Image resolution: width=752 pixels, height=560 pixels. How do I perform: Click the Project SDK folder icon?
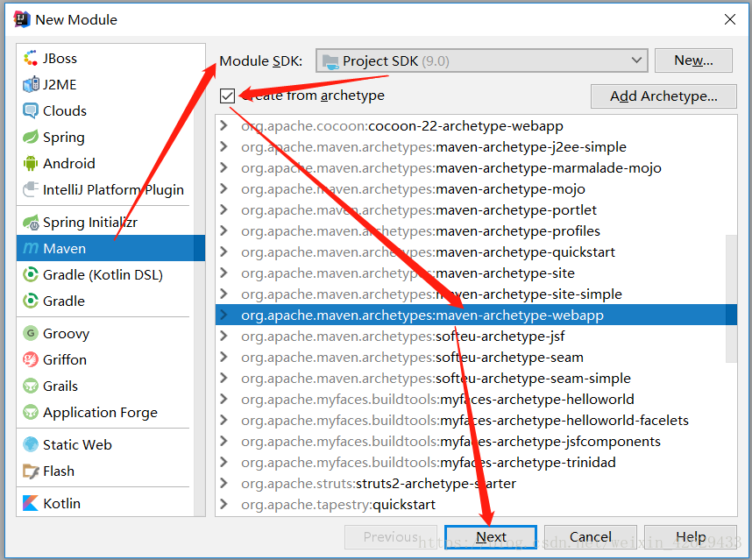click(x=331, y=61)
